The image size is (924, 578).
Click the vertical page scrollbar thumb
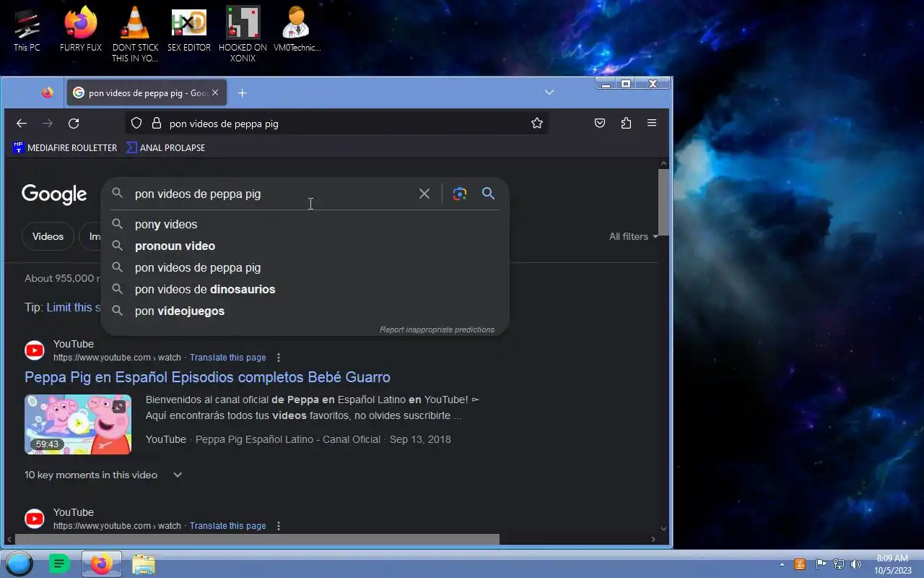663,202
